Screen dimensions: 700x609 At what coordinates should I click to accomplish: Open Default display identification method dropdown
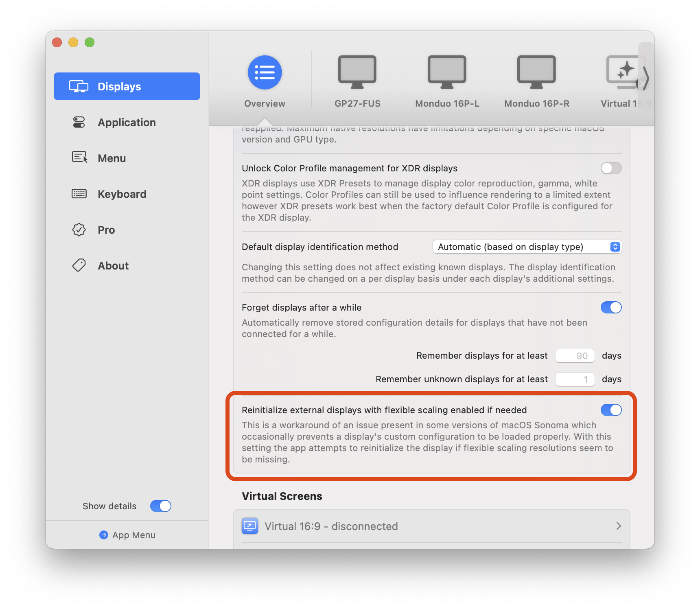(x=527, y=247)
